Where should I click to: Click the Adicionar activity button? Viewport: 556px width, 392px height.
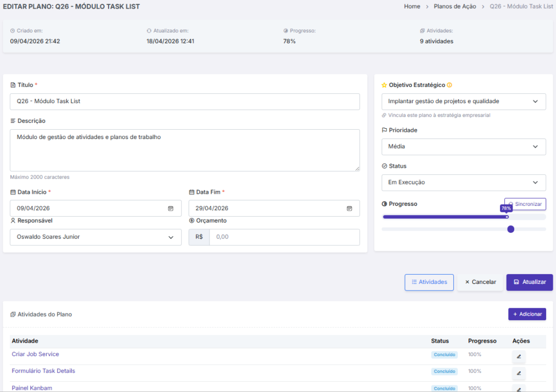click(527, 314)
